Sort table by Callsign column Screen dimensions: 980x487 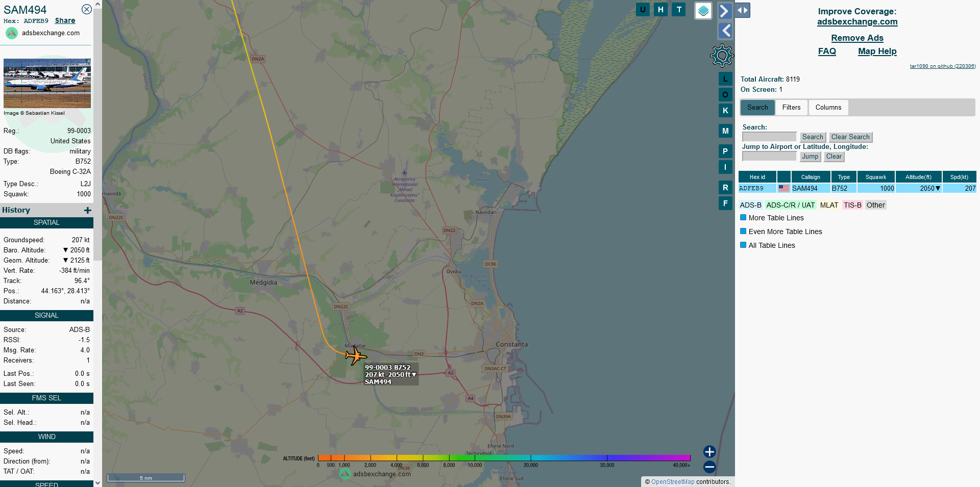pos(811,177)
